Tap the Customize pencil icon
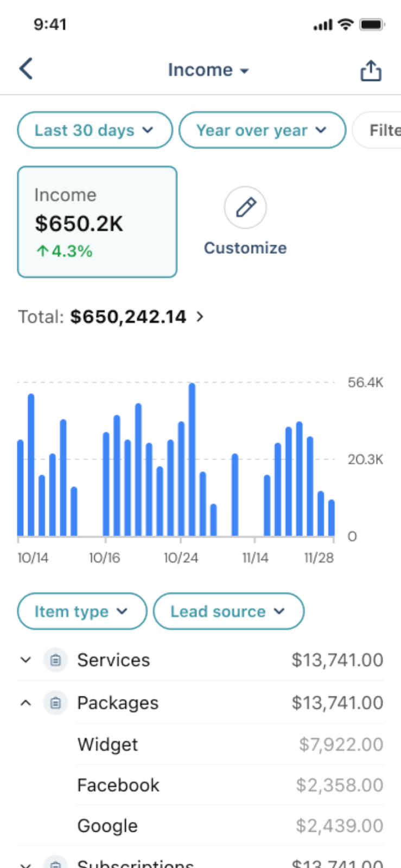This screenshot has height=868, width=401. tap(245, 207)
